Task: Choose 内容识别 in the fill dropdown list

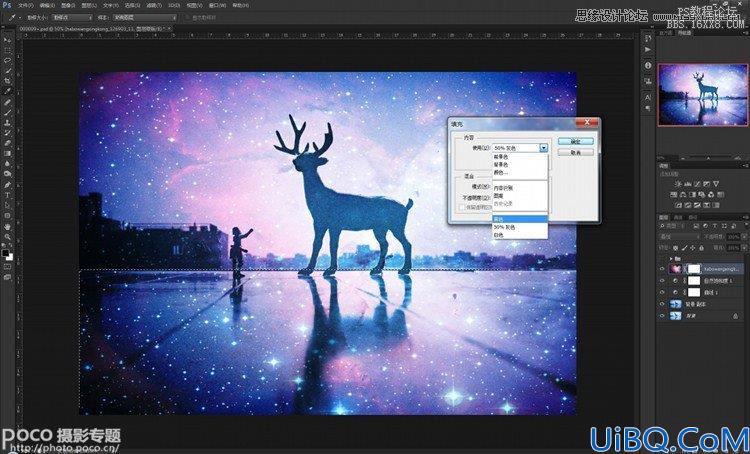Action: point(519,188)
